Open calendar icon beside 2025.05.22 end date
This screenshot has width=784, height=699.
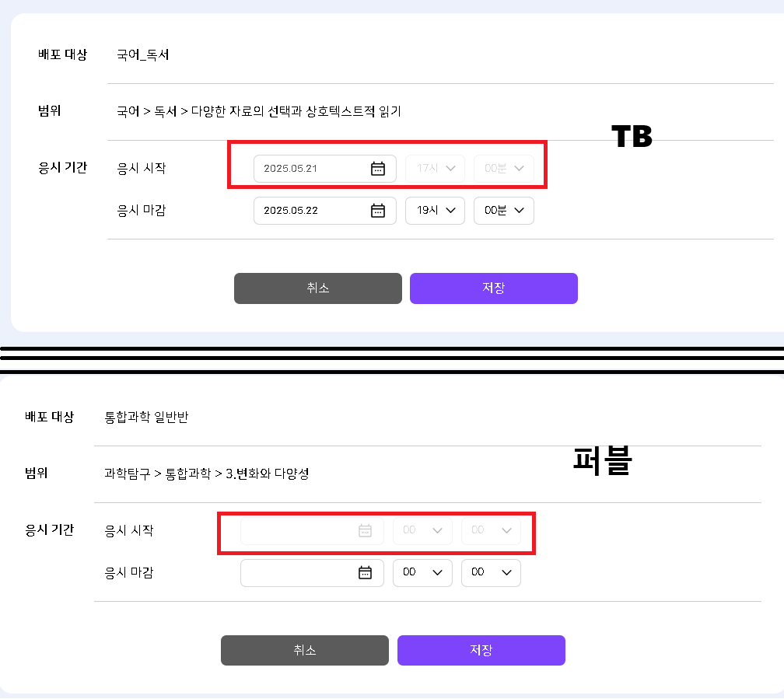pos(378,211)
